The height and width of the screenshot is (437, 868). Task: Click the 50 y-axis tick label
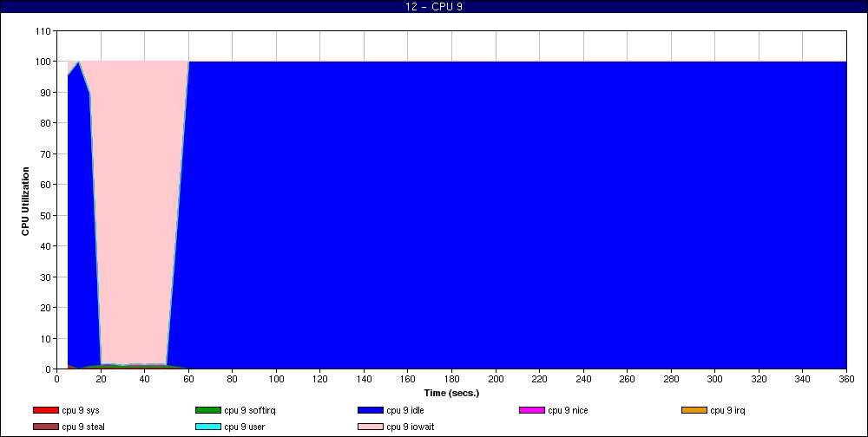47,215
